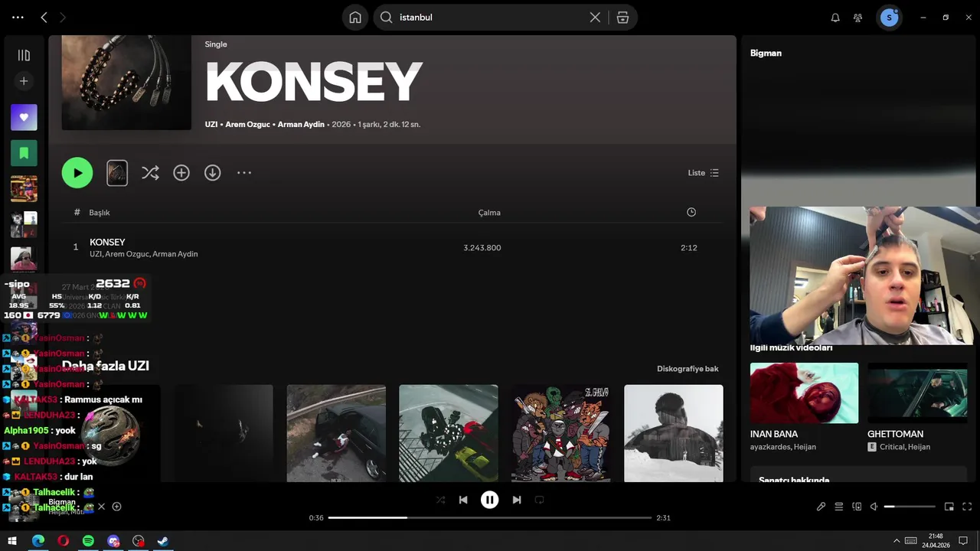Collapse Your Library sidebar
The width and height of the screenshot is (980, 551).
point(24,55)
